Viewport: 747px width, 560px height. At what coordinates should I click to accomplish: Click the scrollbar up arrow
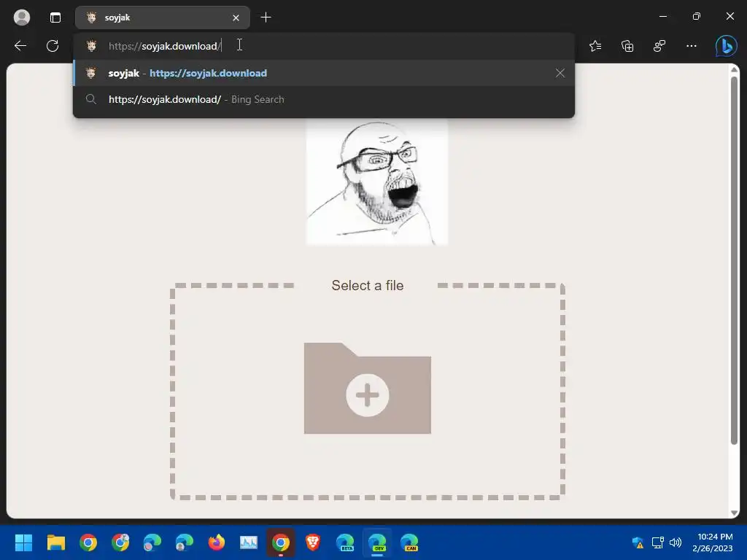(x=734, y=70)
